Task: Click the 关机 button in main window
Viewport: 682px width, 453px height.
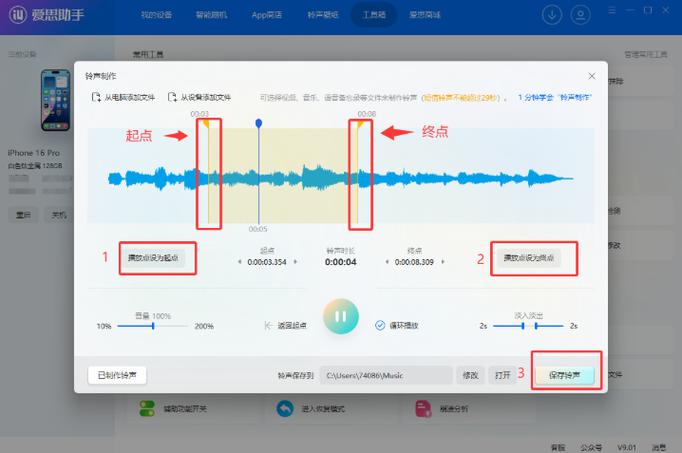Action: tap(59, 215)
